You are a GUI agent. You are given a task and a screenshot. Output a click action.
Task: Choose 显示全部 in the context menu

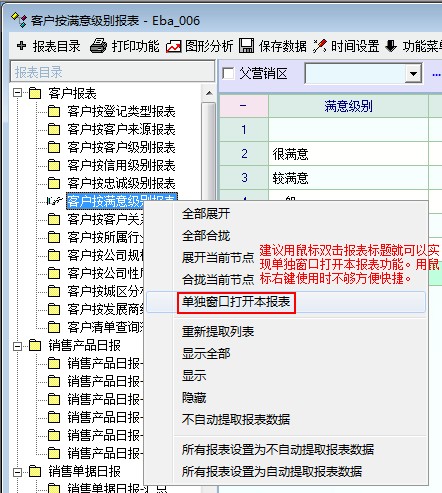206,353
